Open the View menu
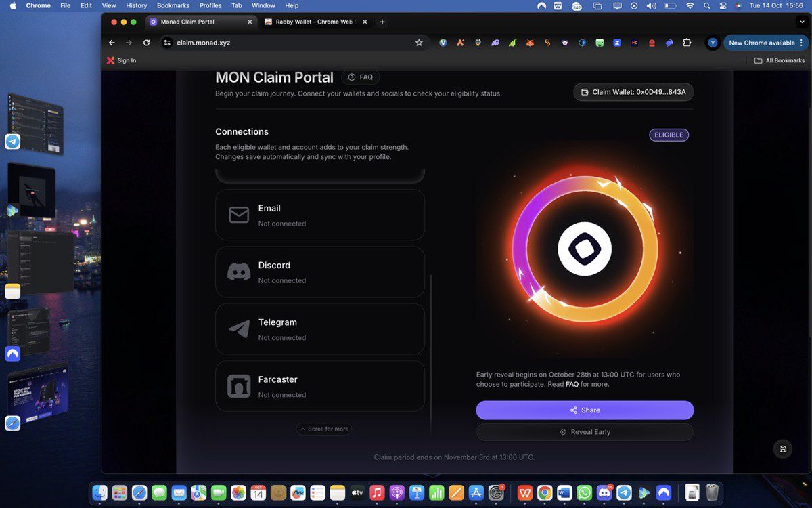This screenshot has width=812, height=508. click(x=109, y=5)
